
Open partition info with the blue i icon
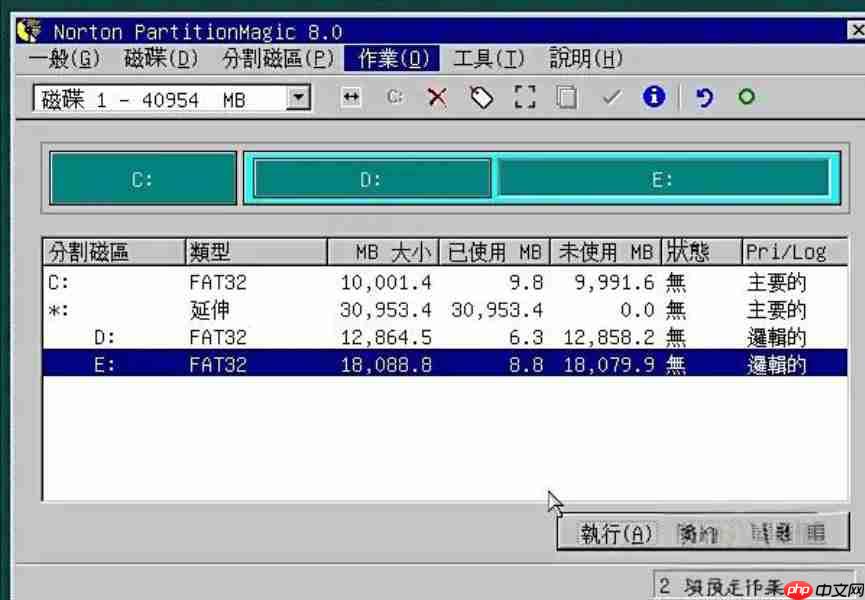[653, 97]
